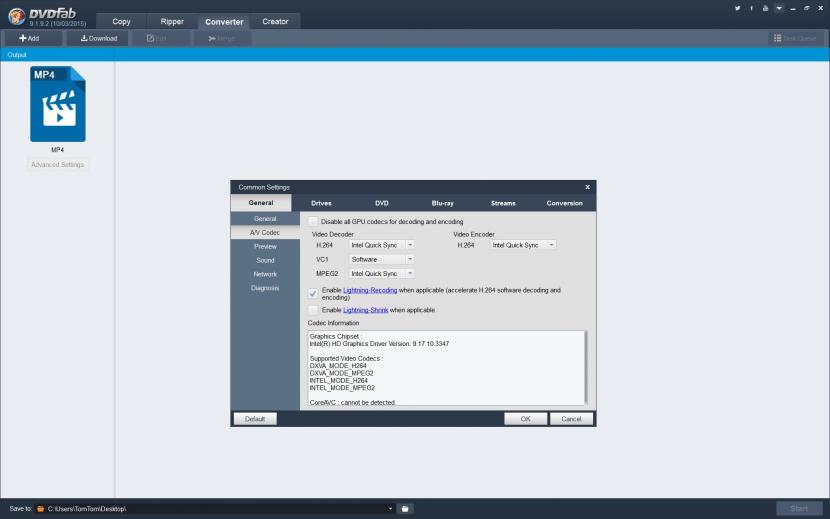Select A/V Codec in the sidebar
This screenshot has width=830, height=519.
265,232
